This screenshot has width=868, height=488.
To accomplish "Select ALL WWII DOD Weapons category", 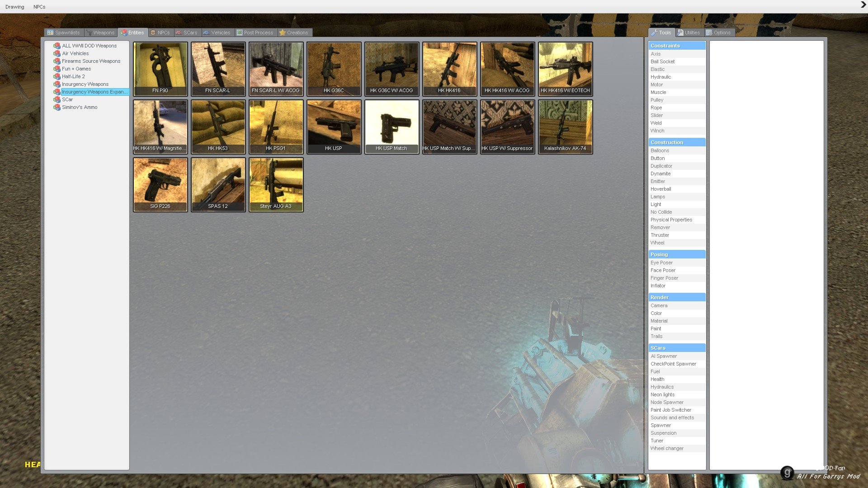I will (89, 46).
